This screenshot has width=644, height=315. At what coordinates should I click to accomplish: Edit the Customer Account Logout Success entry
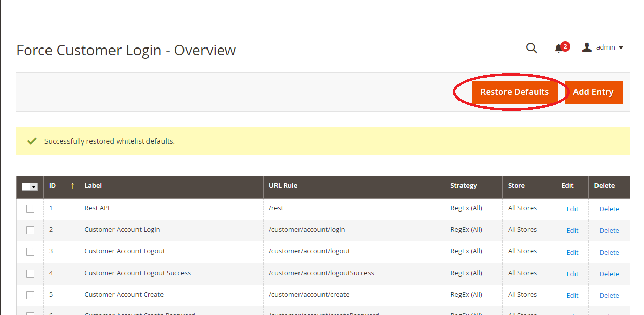coord(572,273)
